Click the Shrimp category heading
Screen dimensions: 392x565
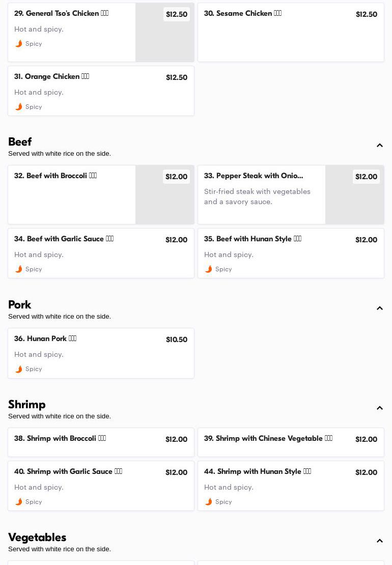tap(27, 405)
